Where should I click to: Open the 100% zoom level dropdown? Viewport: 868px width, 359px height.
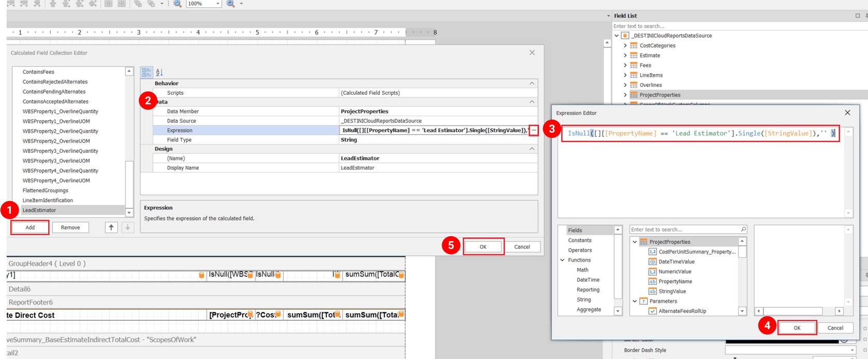[x=218, y=4]
